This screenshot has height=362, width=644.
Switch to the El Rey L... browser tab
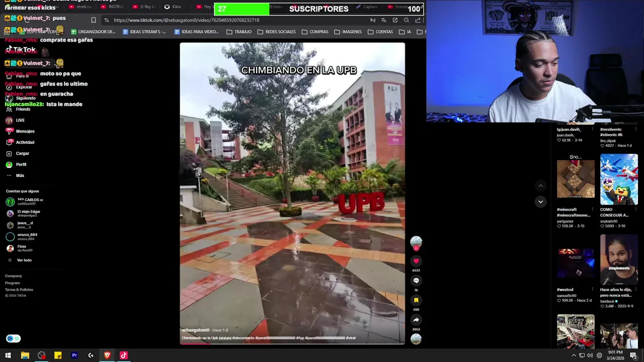144,7
